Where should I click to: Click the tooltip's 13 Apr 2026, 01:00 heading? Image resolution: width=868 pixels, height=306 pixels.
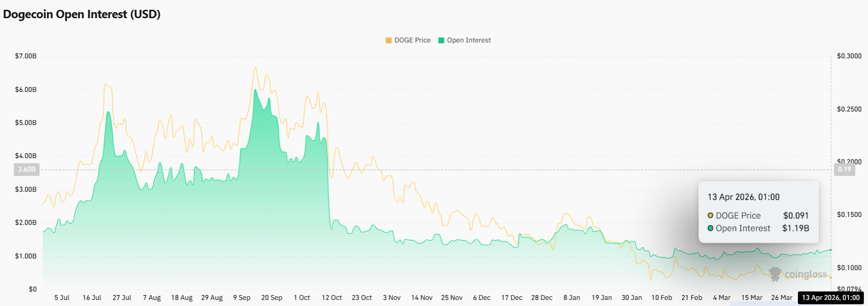pos(743,197)
